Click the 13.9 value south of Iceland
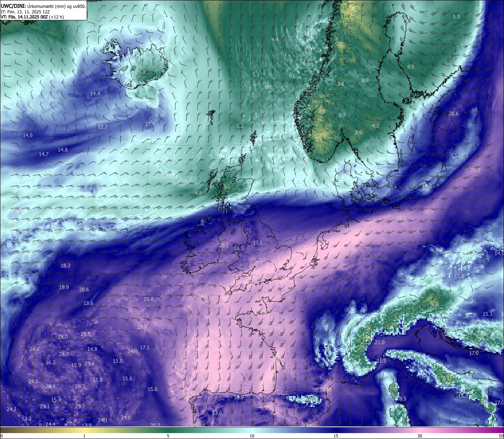The image size is (504, 439). point(150,124)
